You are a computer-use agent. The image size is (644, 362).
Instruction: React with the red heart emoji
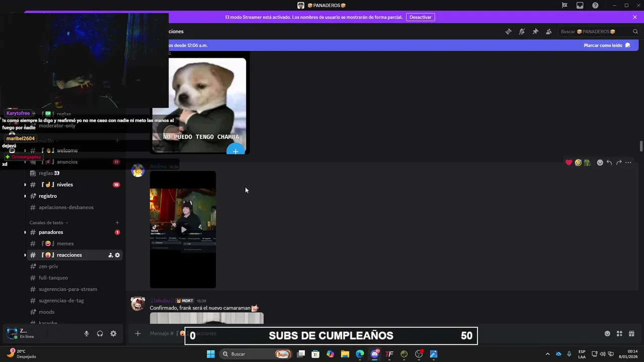(569, 162)
